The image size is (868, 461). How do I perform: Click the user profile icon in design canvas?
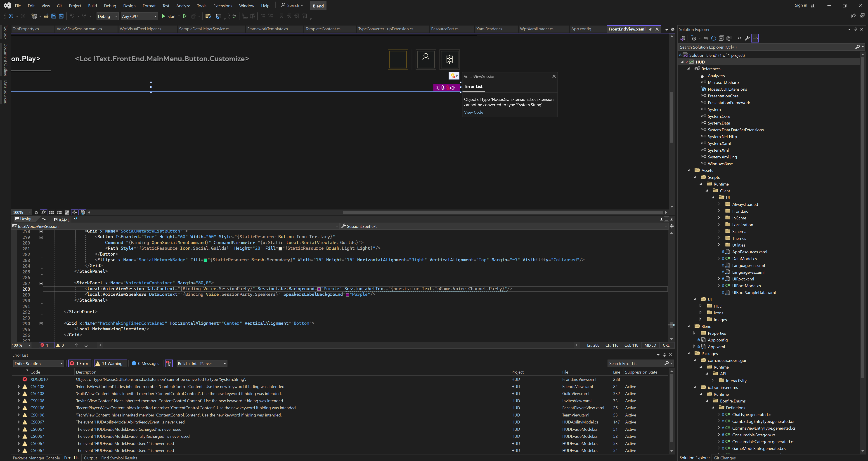click(x=426, y=59)
